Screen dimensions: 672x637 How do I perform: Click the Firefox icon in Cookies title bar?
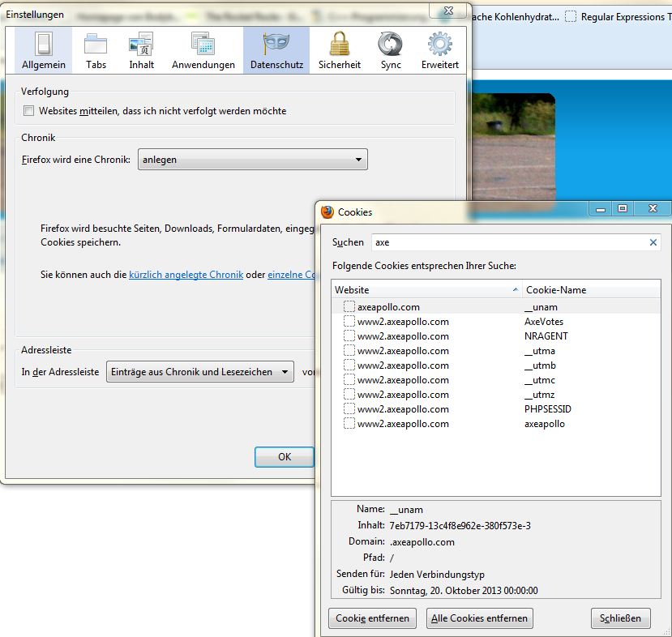tap(327, 212)
